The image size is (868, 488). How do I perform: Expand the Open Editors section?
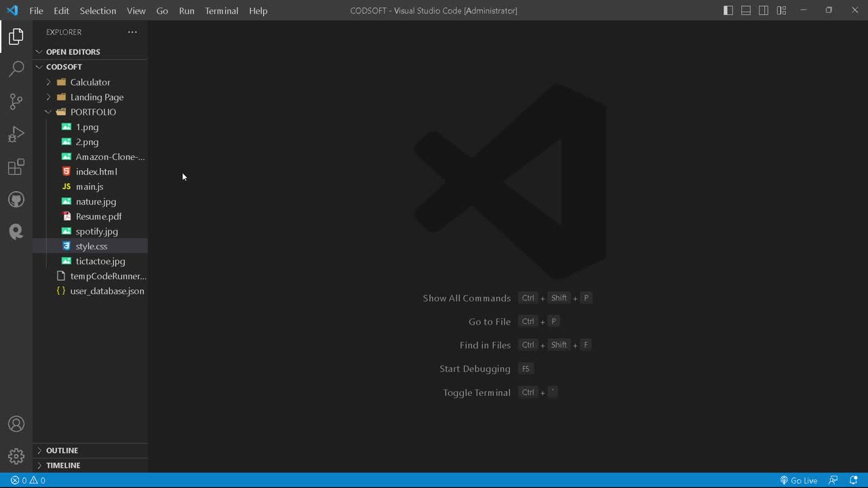[x=90, y=52]
